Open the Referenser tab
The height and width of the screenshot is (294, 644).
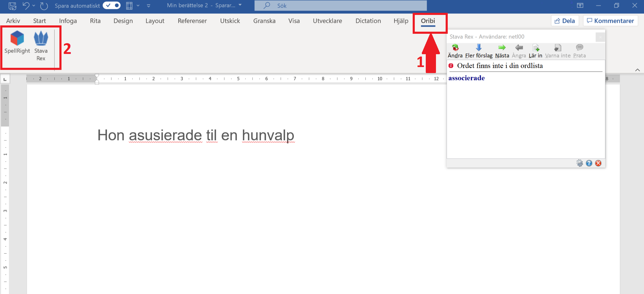tap(192, 21)
